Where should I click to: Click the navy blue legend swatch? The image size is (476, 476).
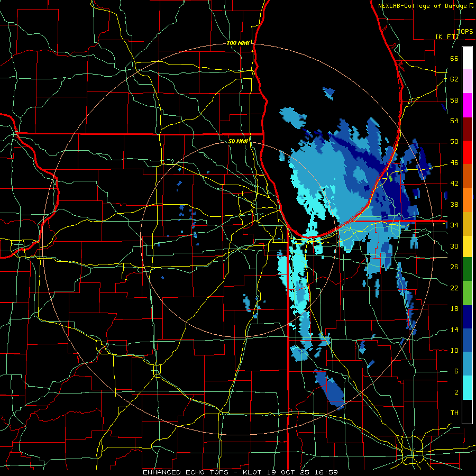[x=467, y=317]
